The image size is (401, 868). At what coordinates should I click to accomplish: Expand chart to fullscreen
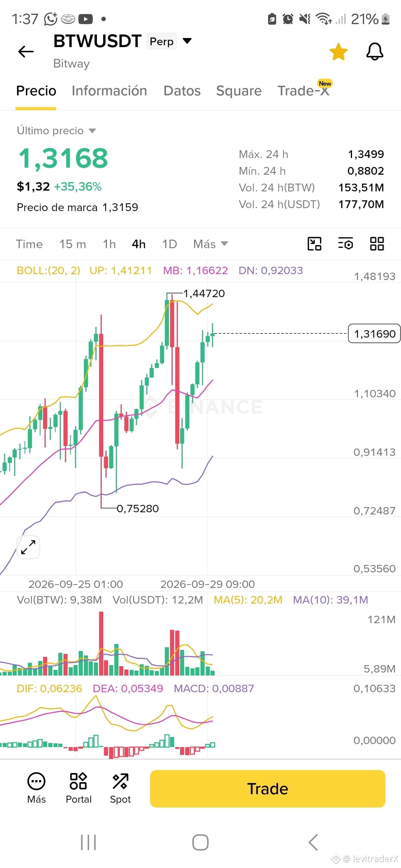28,547
